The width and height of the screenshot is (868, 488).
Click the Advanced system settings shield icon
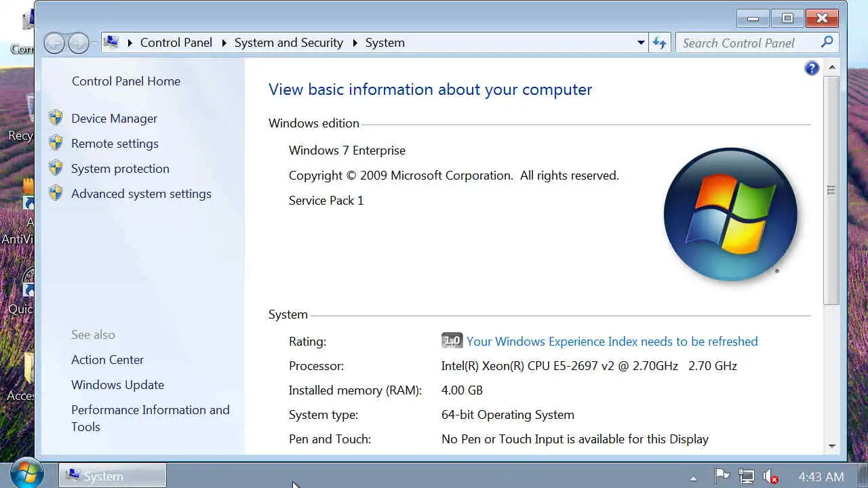[56, 193]
